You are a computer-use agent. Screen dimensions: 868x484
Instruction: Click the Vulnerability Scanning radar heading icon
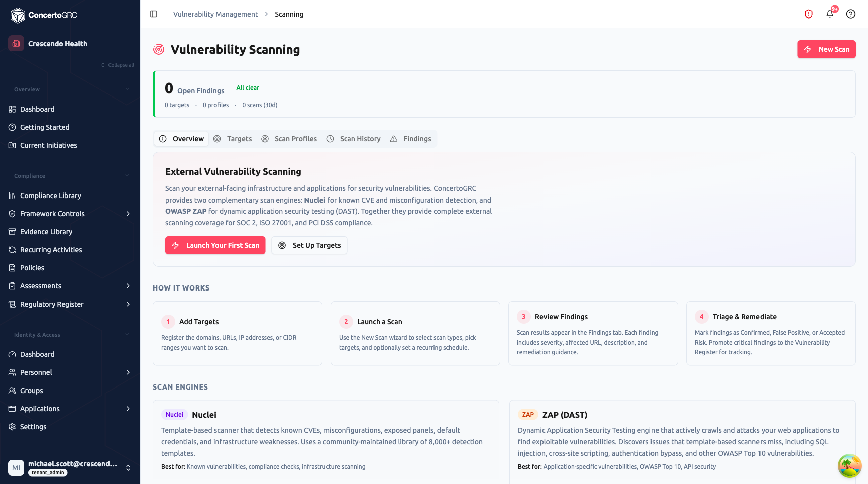[159, 49]
